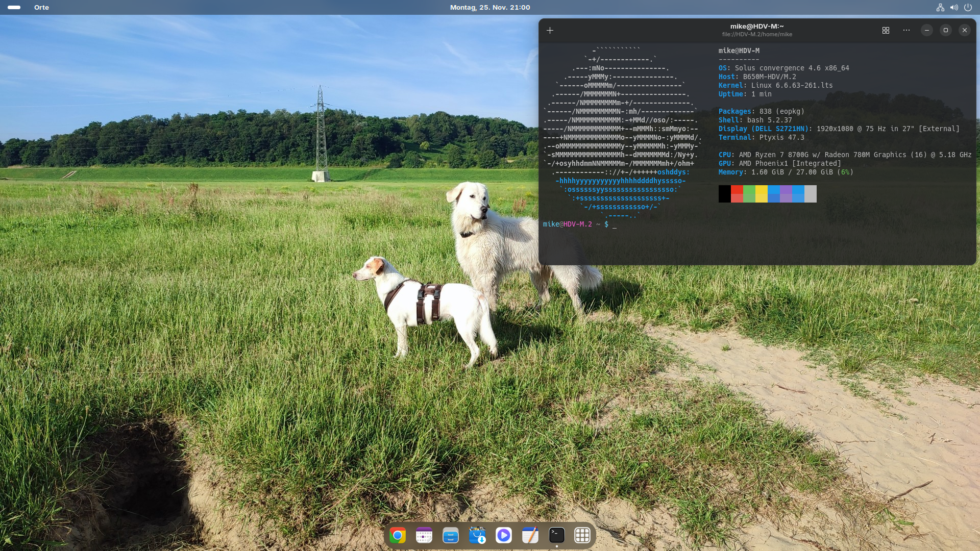Open the Software Center in the dock
This screenshot has height=551, width=980.
click(x=477, y=535)
